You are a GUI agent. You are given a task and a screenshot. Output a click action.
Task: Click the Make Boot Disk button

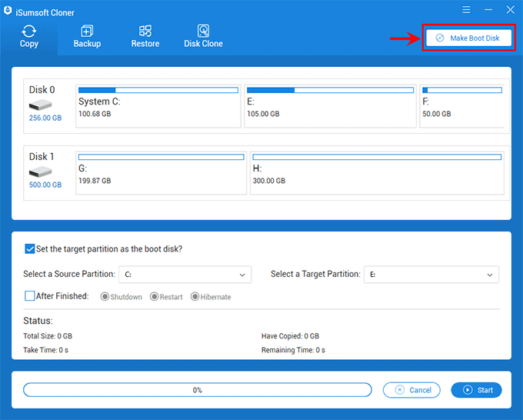[468, 38]
